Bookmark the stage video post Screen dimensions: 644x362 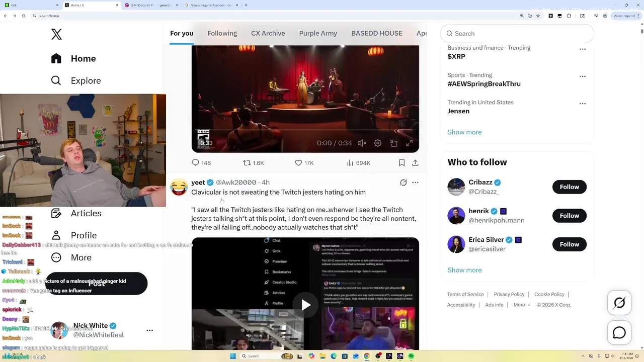click(401, 163)
